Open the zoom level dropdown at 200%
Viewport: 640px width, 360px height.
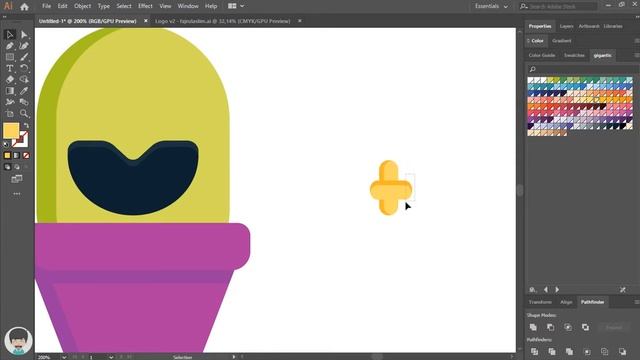tap(64, 358)
